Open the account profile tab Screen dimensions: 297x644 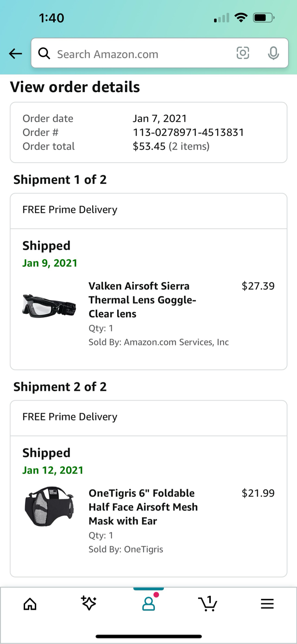(x=148, y=603)
